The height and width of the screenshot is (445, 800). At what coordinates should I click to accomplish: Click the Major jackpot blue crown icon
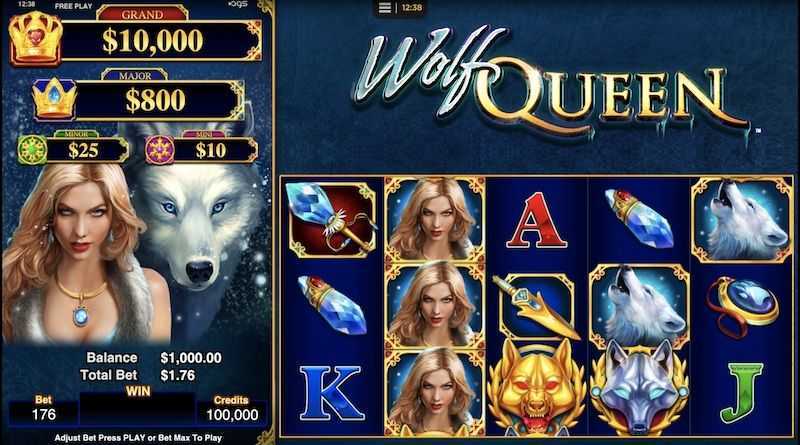pos(55,98)
